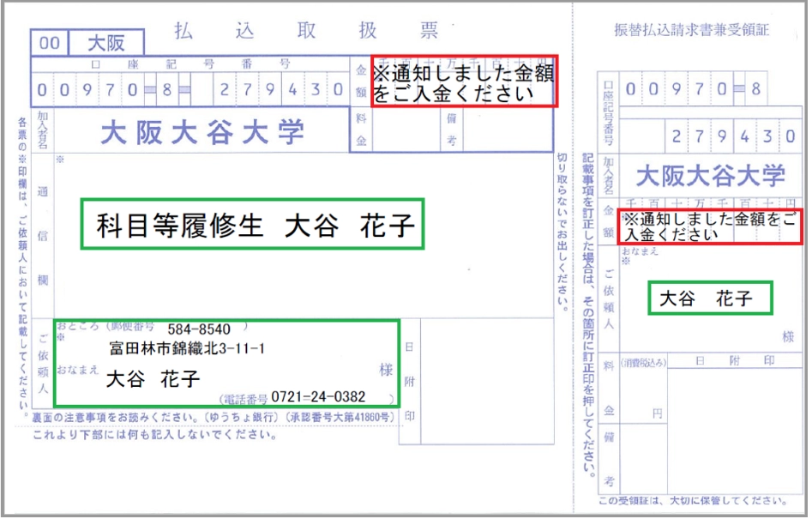812x519 pixels.
Task: Select the "00" code box
Action: (49, 43)
